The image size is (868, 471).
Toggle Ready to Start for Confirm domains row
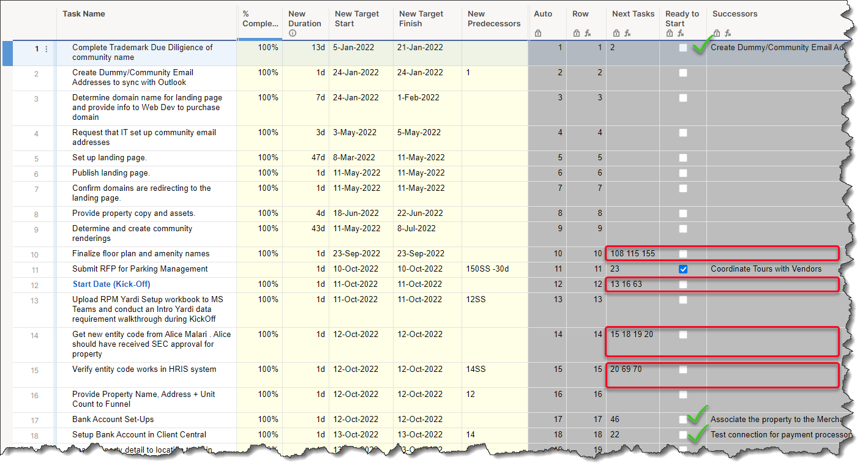click(683, 188)
